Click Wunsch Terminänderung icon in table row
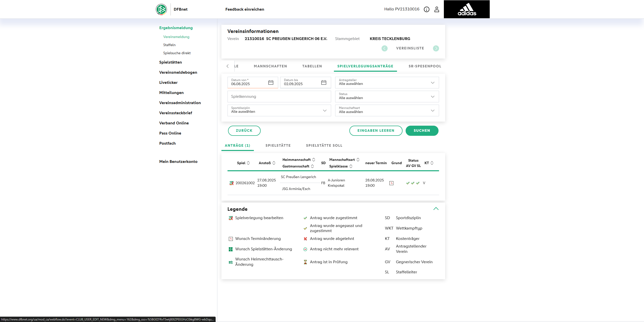The height and width of the screenshot is (322, 644). pyautogui.click(x=391, y=183)
